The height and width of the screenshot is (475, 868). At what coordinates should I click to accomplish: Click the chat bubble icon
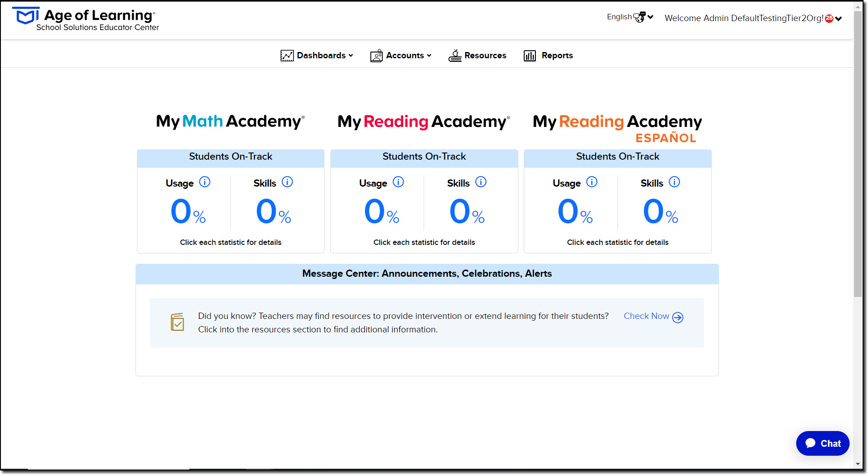(811, 443)
